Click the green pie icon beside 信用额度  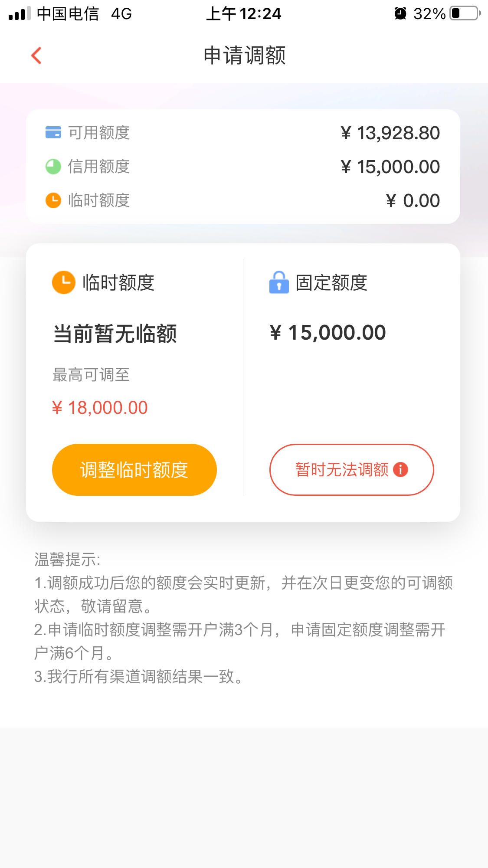pos(53,167)
